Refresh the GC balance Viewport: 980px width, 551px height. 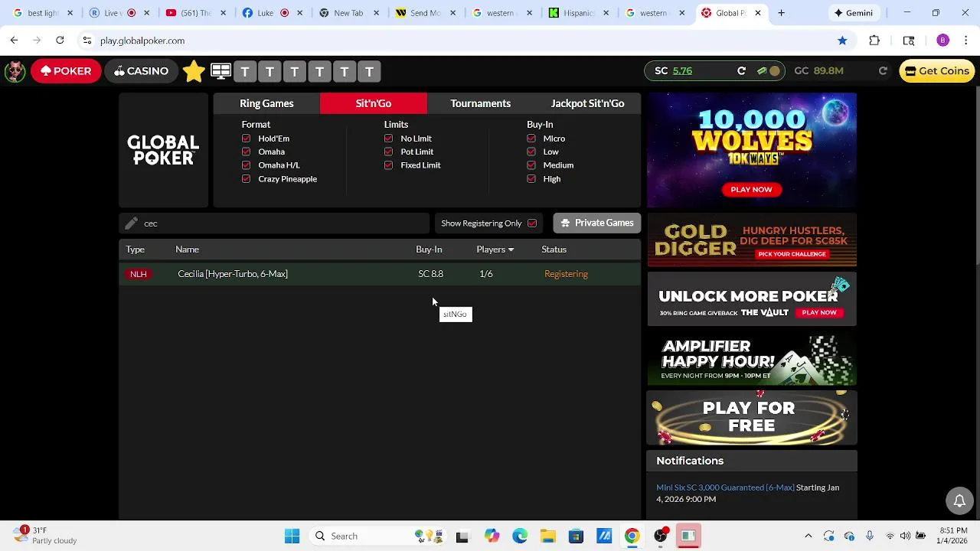[883, 71]
